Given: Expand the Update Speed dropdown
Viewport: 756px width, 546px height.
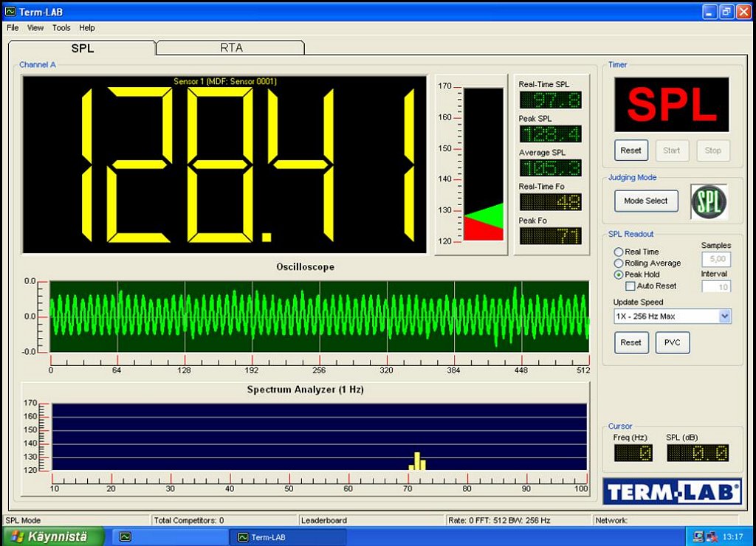Looking at the screenshot, I should click(724, 316).
